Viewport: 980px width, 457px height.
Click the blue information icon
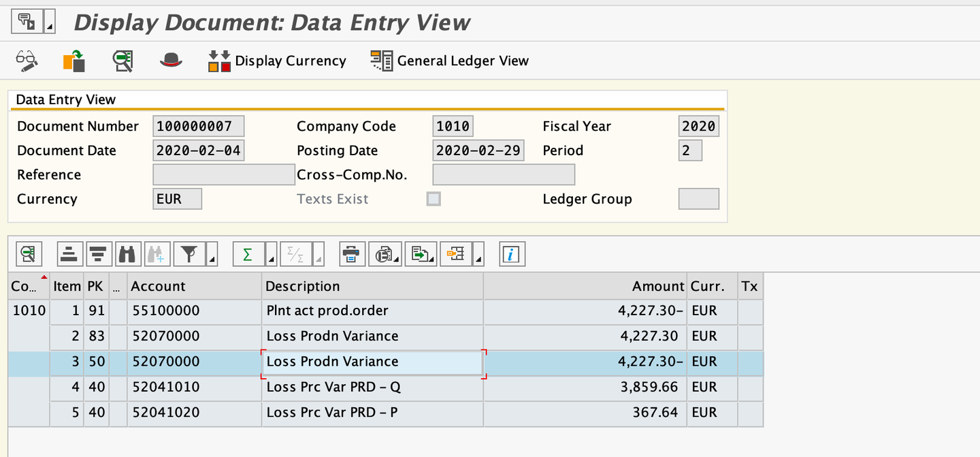point(511,255)
